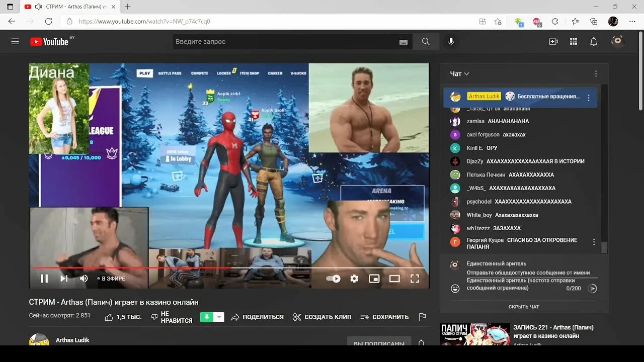Send the chat message arrow button

(593, 289)
